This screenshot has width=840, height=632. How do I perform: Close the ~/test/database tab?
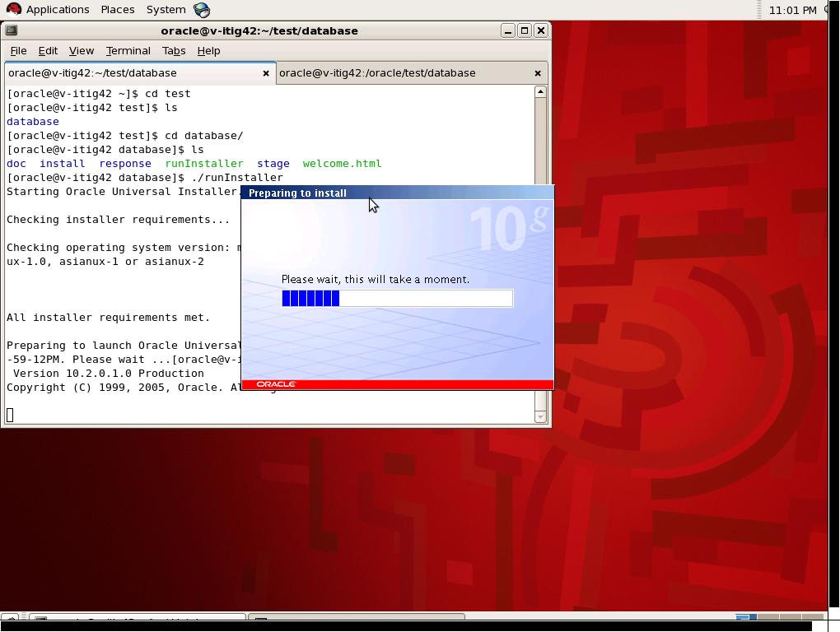click(x=266, y=73)
